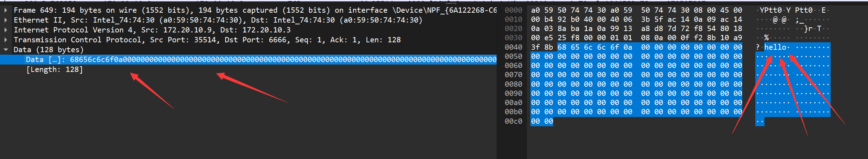Select the Transmission Control Protocol line
This screenshot has width=868, height=159.
tap(207, 40)
